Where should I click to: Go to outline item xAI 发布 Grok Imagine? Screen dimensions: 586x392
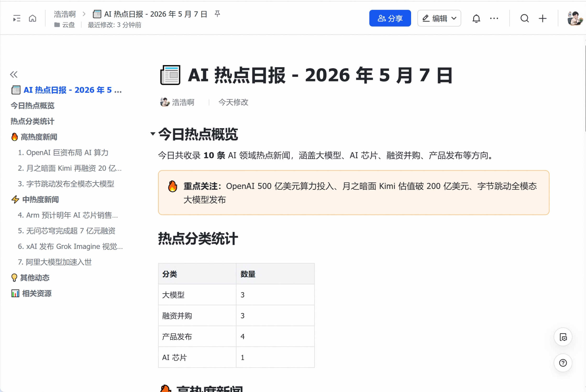pyautogui.click(x=70, y=247)
